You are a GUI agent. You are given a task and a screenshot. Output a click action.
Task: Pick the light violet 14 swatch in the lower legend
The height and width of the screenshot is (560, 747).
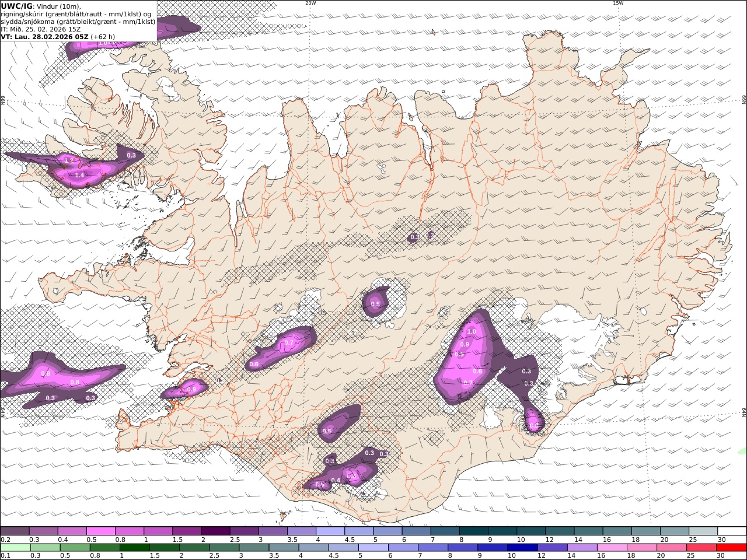(x=581, y=548)
